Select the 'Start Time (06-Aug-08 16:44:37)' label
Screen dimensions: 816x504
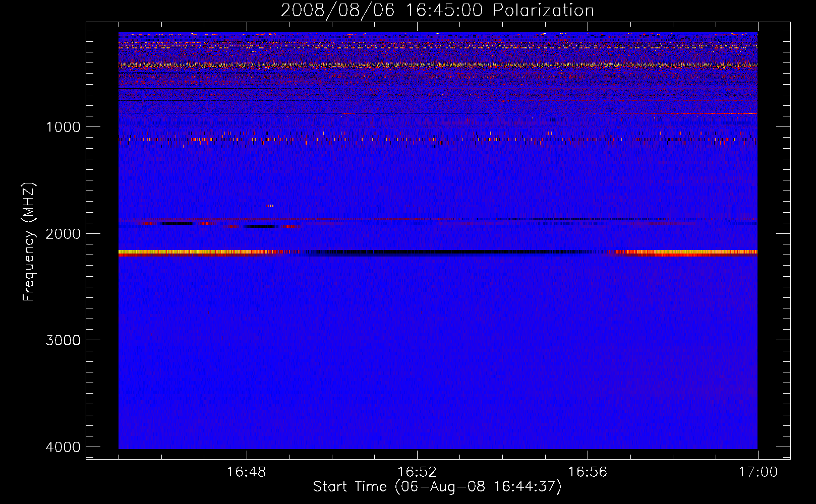click(437, 487)
